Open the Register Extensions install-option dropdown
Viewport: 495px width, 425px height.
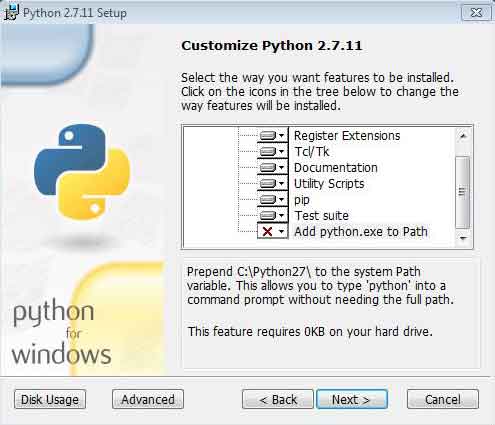point(272,135)
